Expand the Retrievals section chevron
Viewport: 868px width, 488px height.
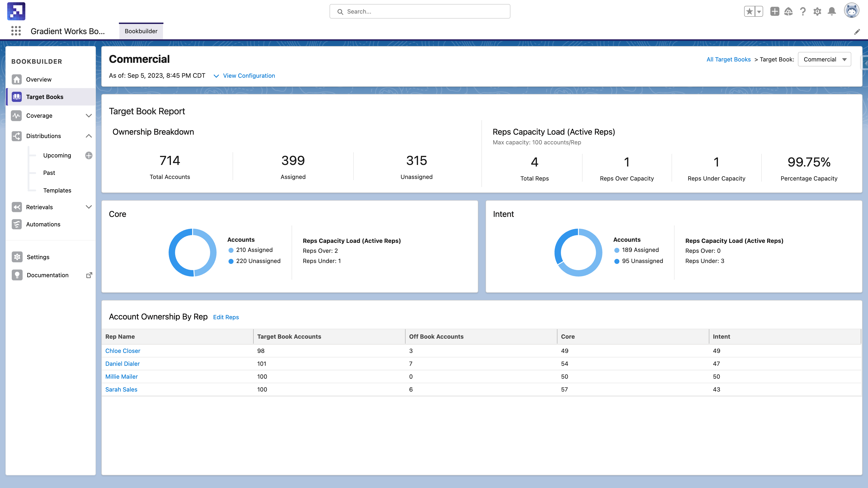tap(89, 207)
